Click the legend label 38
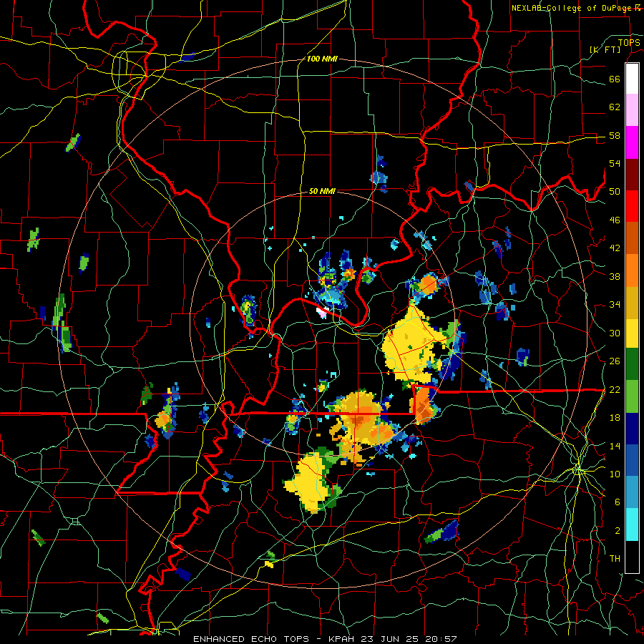The height and width of the screenshot is (644, 644). tap(615, 276)
